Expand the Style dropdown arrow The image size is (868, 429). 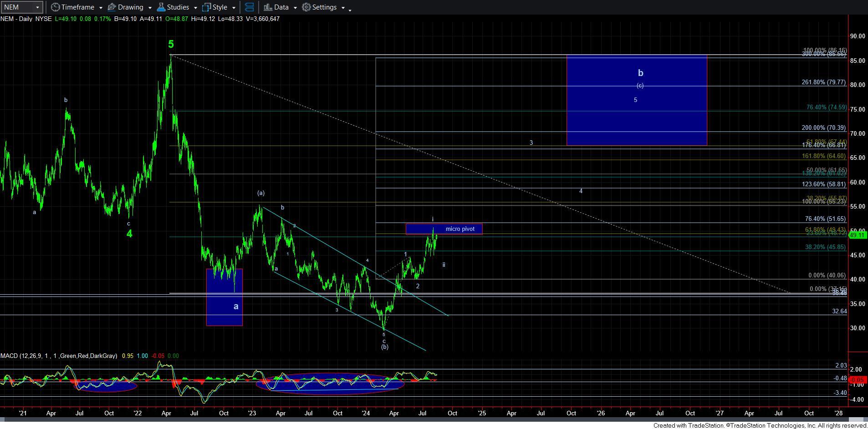(x=234, y=8)
